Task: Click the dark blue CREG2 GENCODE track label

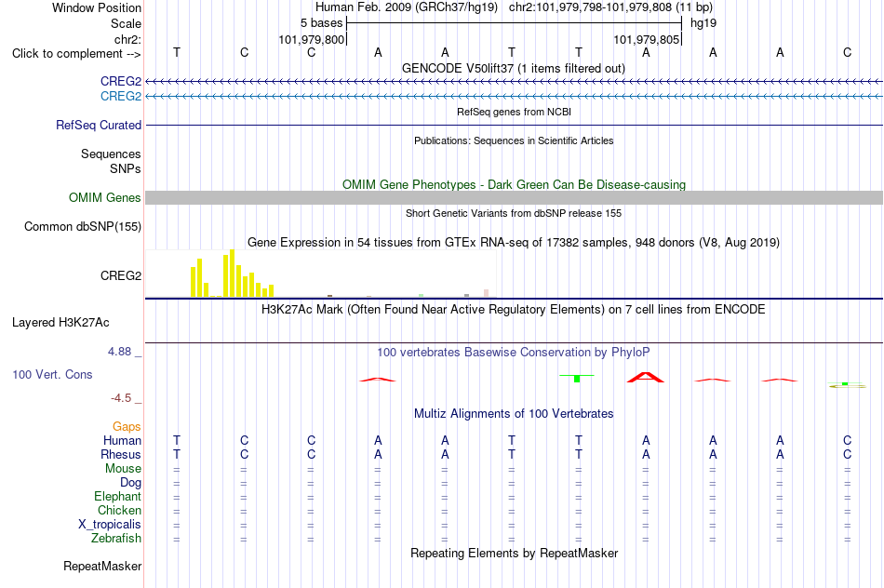Action: pos(121,81)
